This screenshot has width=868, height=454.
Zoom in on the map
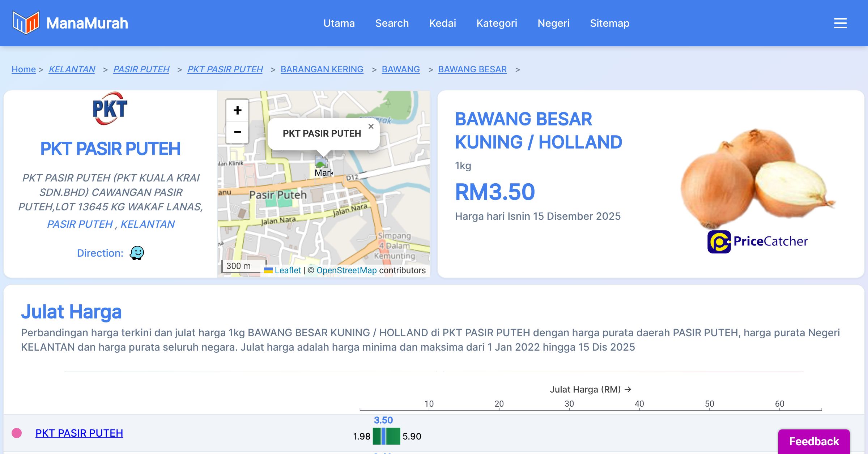[237, 110]
